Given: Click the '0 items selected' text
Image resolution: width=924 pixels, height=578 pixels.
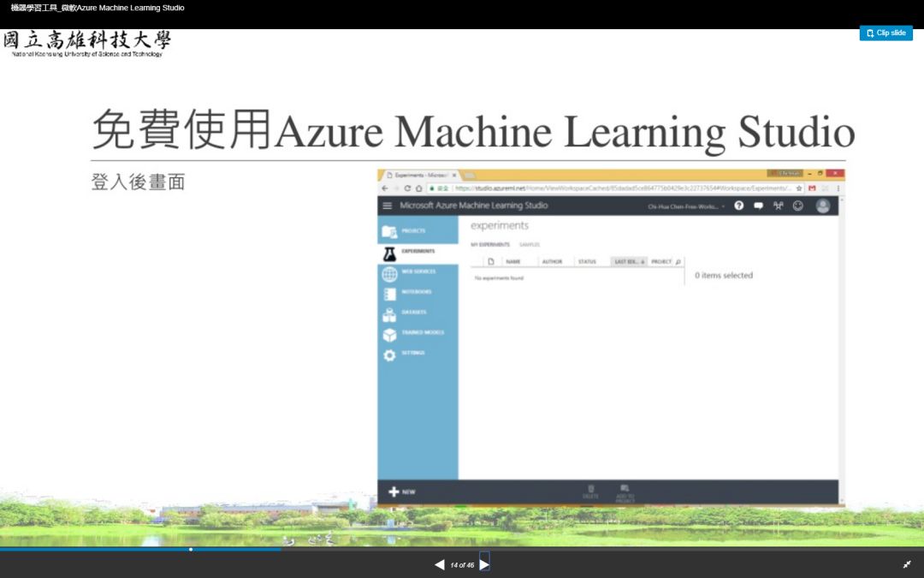Looking at the screenshot, I should click(x=724, y=276).
